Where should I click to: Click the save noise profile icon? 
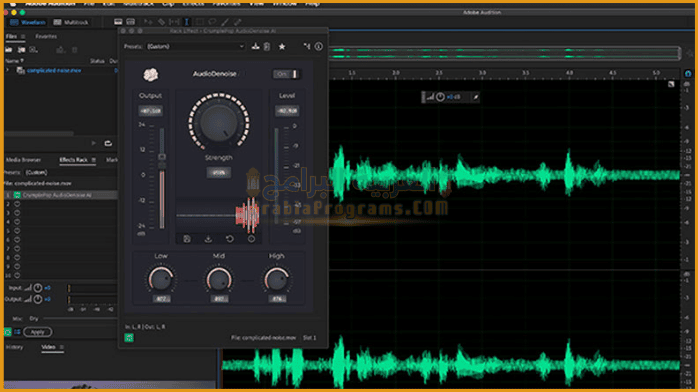point(187,239)
